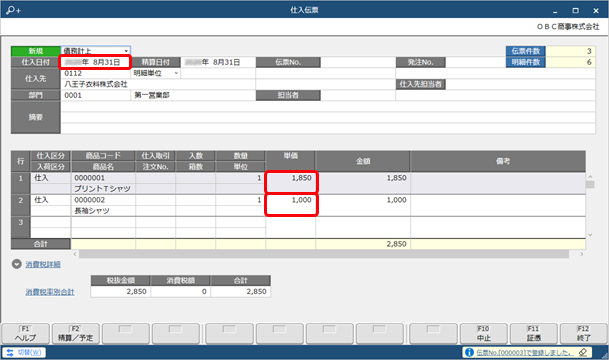Click the 伝票件数 value 3
Viewport: 609px width, 360px height.
tap(570, 51)
